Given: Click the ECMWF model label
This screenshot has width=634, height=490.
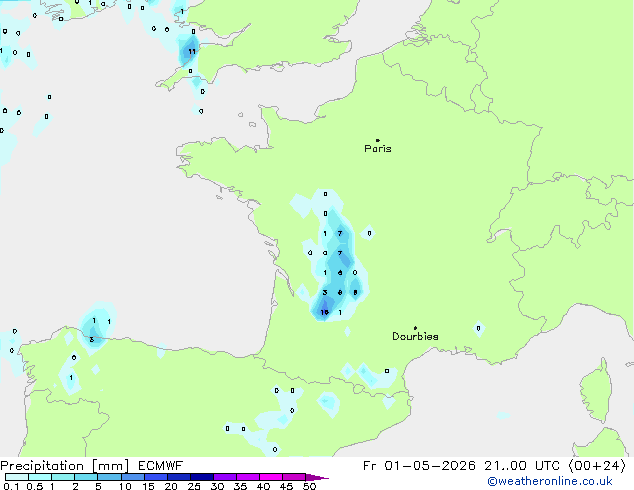Looking at the screenshot, I should (161, 466).
